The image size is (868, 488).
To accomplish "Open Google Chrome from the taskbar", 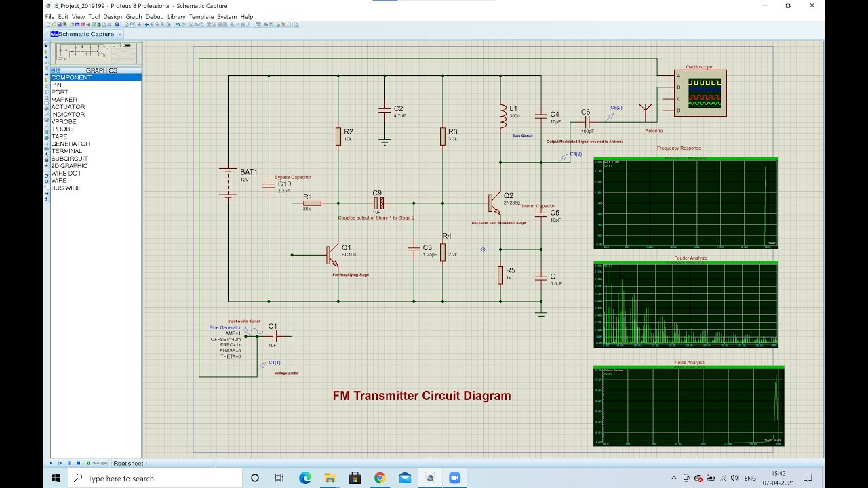I will (x=380, y=478).
